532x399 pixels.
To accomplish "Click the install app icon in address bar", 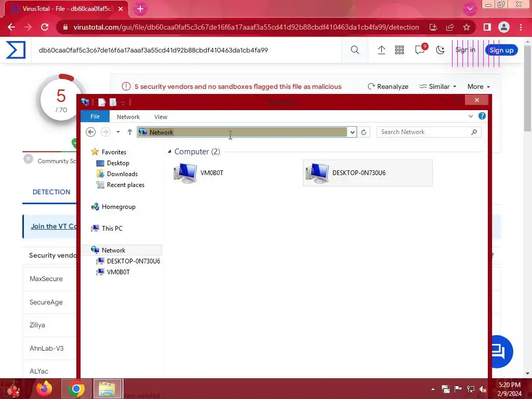I will (433, 27).
